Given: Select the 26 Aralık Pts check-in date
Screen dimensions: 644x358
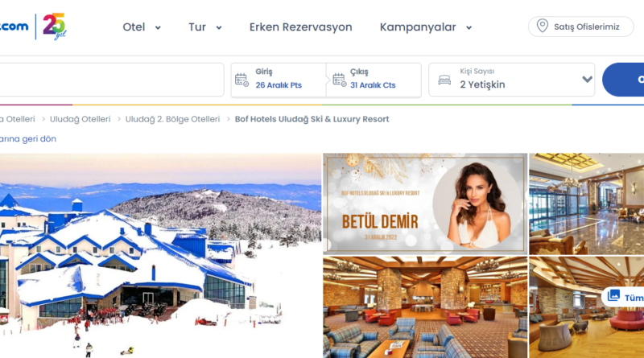Looking at the screenshot, I should click(279, 85).
